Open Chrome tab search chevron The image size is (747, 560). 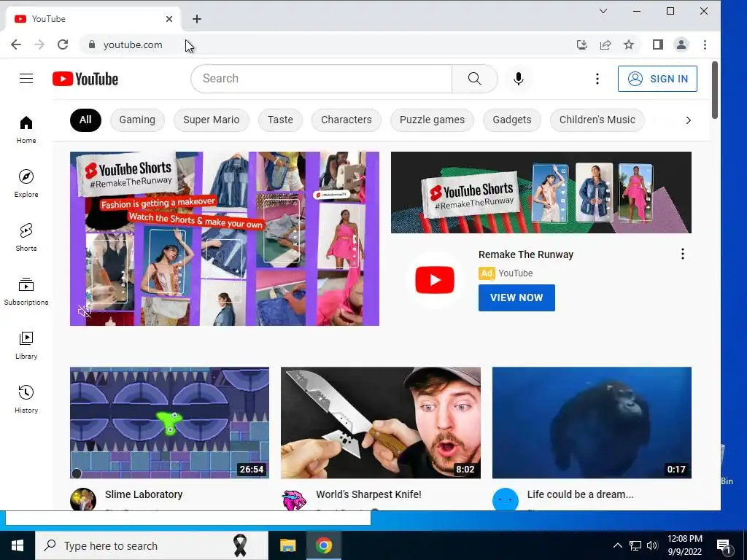pos(603,11)
